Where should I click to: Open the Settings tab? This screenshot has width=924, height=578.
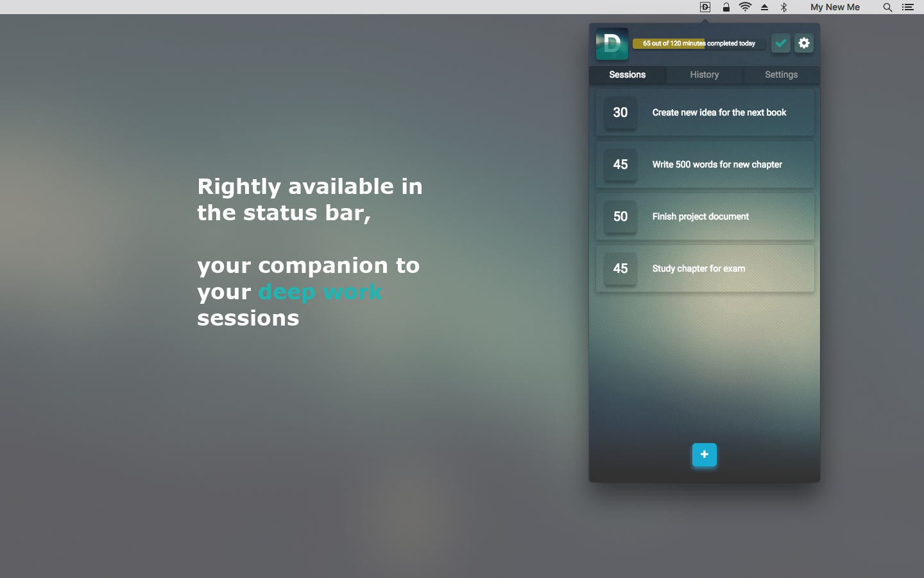coord(781,74)
